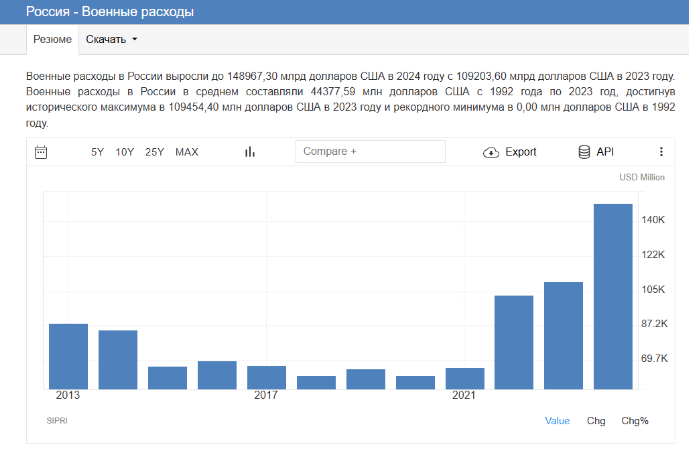This screenshot has height=454, width=689.
Task: Click the bar chart type icon
Action: pyautogui.click(x=250, y=152)
